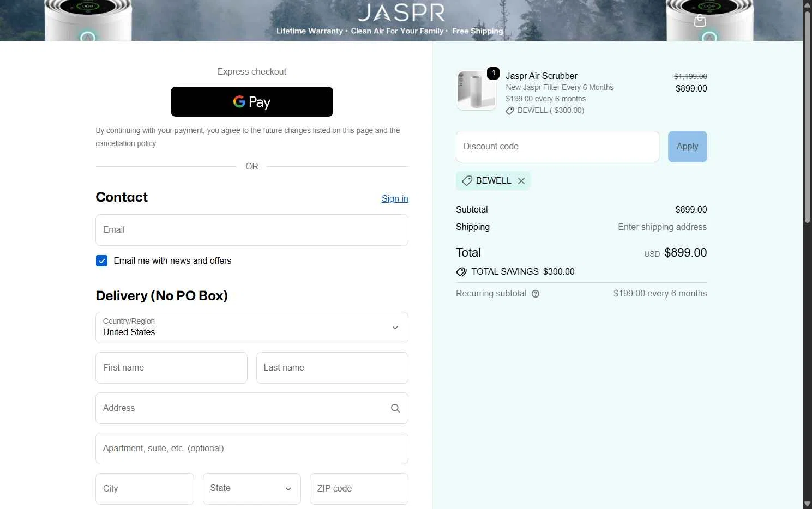This screenshot has width=812, height=509.
Task: Click the Jaspr Air Scrubber product thumbnail
Action: coord(476,90)
